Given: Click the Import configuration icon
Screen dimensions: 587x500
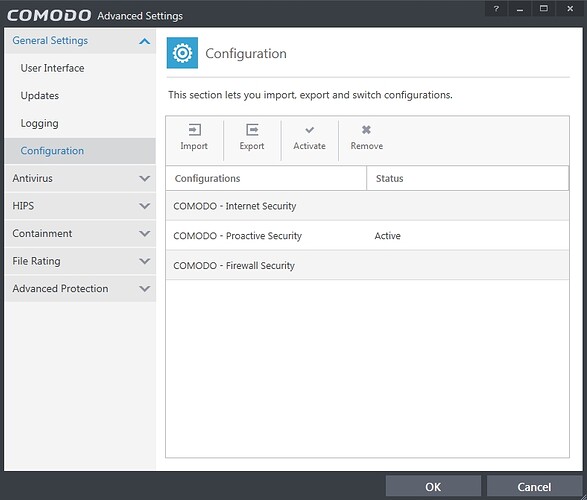Looking at the screenshot, I should [x=194, y=130].
